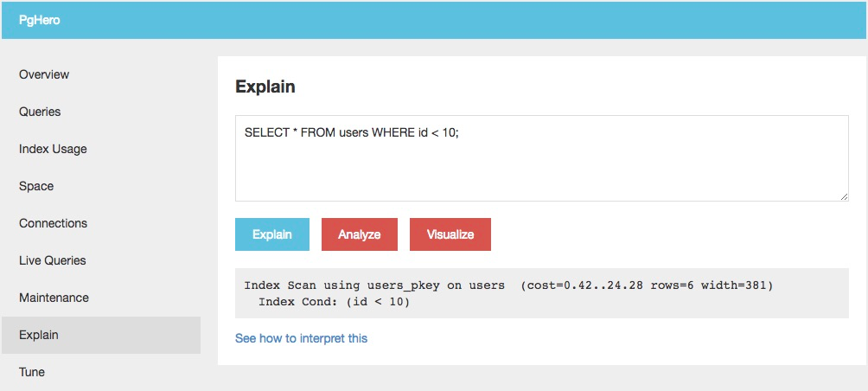868x391 pixels.
Task: Go to the Tune page
Action: pyautogui.click(x=32, y=372)
